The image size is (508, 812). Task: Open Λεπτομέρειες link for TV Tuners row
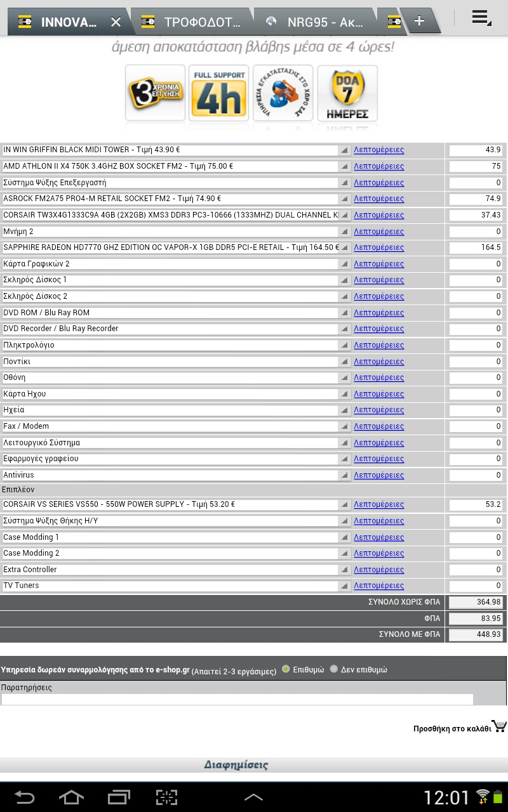click(379, 586)
